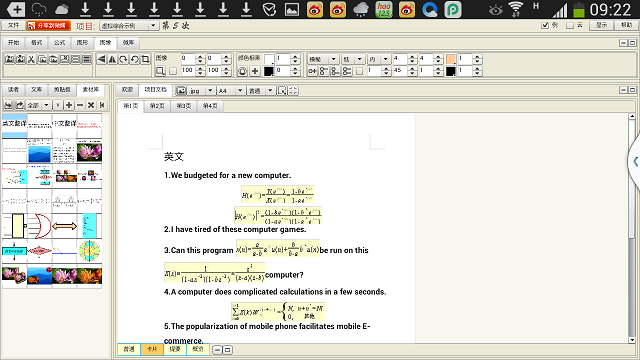640x360 pixels.
Task: Click the small down-arrow button next to 全部 dropdown
Action: 58,105
